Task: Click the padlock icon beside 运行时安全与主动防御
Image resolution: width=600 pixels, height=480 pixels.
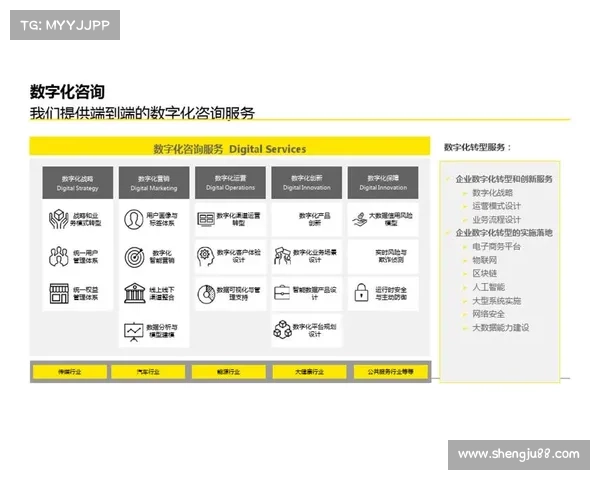Action: tap(361, 292)
